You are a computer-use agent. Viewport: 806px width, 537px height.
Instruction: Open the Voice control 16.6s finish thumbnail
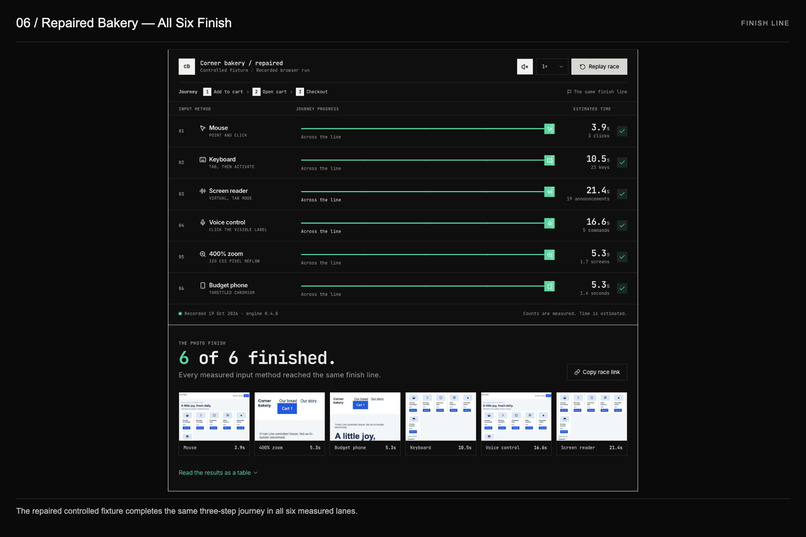click(516, 423)
